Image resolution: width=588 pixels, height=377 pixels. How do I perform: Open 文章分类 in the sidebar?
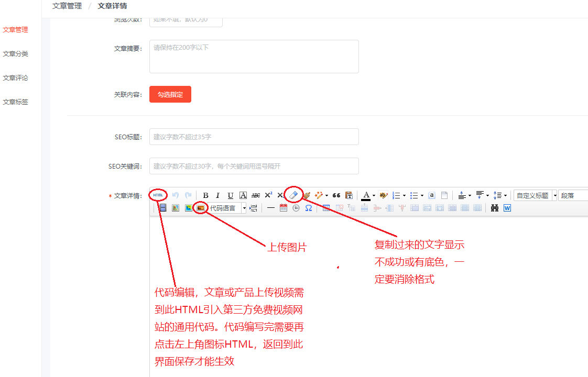pyautogui.click(x=15, y=53)
